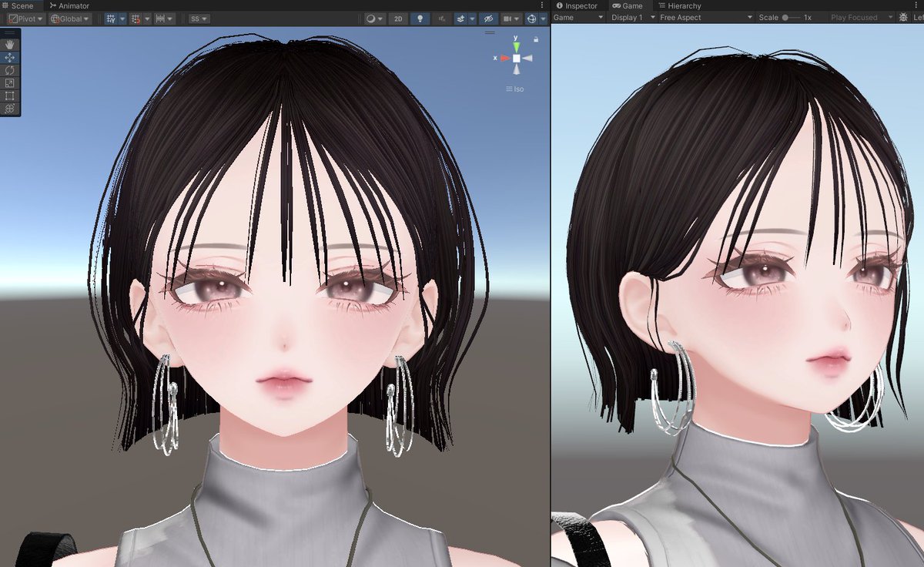Image resolution: width=924 pixels, height=567 pixels.
Task: Toggle Gizmos visibility button
Action: (531, 18)
